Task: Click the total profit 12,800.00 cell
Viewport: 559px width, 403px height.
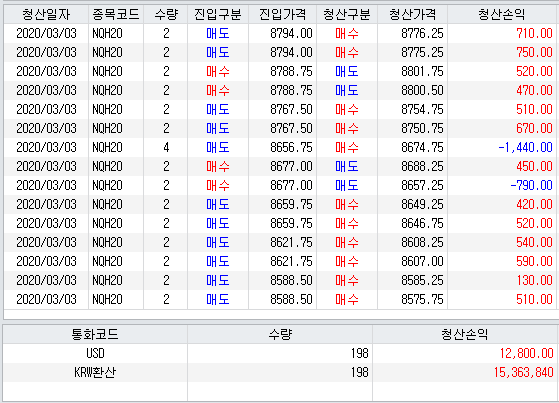Action: pos(465,353)
